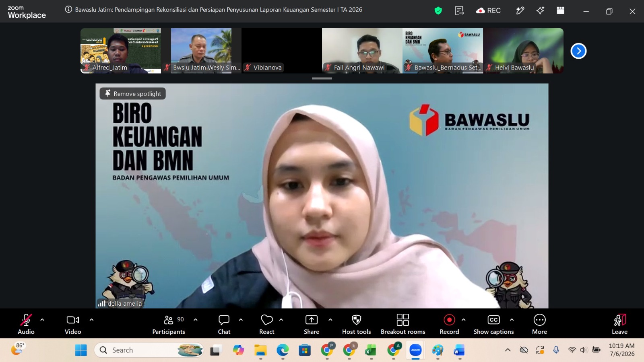The width and height of the screenshot is (644, 362).
Task: Open File Explorer from taskbar
Action: [x=260, y=350]
